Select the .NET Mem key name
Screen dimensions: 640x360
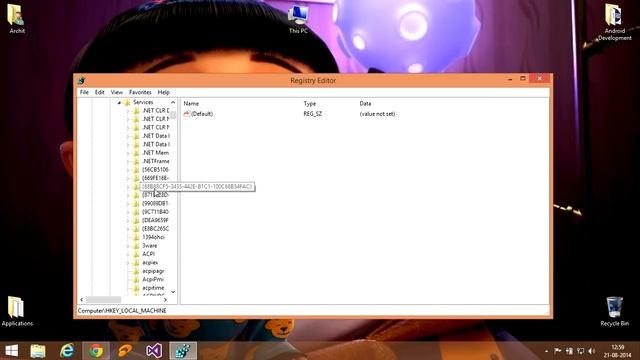coord(155,153)
